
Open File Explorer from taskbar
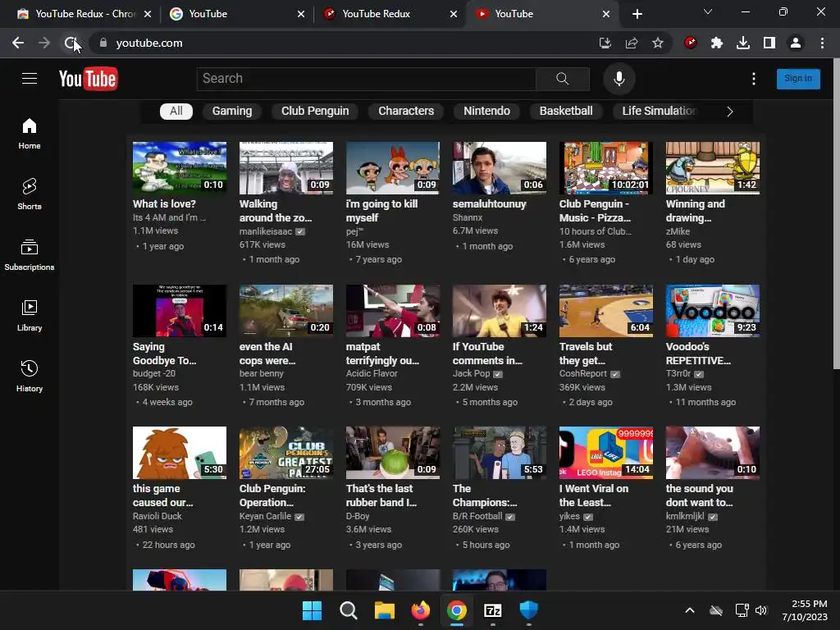pos(384,610)
